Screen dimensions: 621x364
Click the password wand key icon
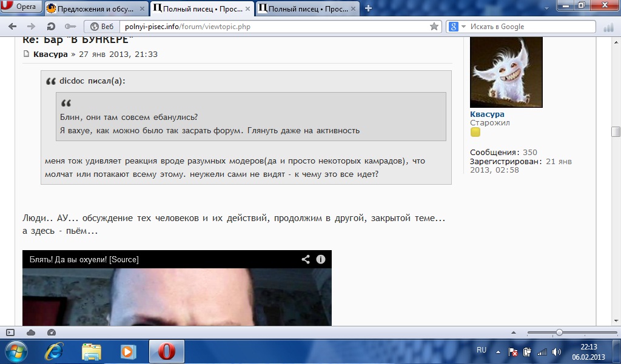[x=70, y=27]
